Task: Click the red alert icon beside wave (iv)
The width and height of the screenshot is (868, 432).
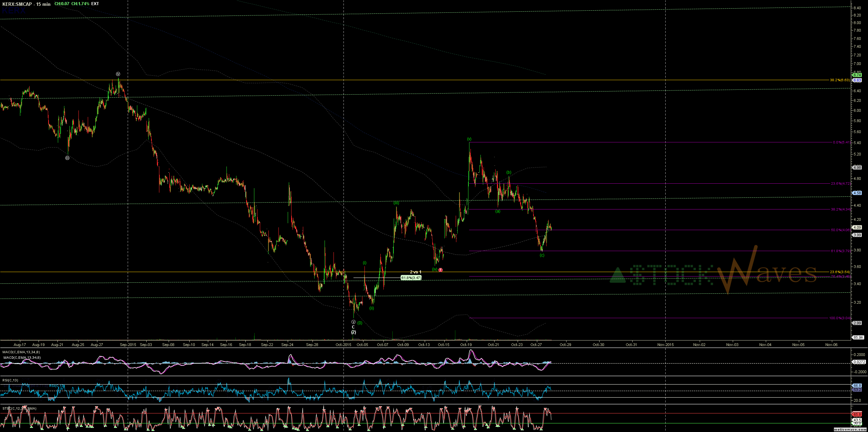Action: tap(441, 270)
